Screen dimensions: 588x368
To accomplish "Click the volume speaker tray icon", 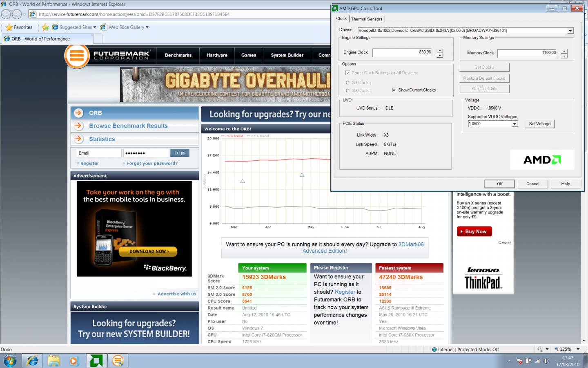I will click(546, 361).
